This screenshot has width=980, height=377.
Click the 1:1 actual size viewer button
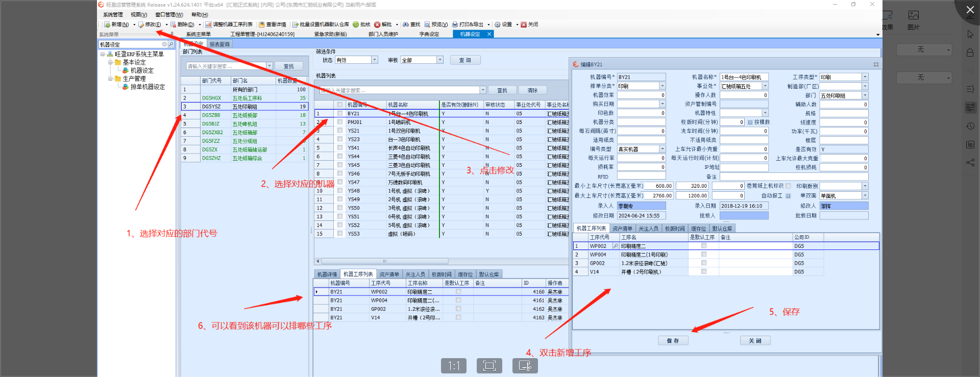[x=454, y=366]
